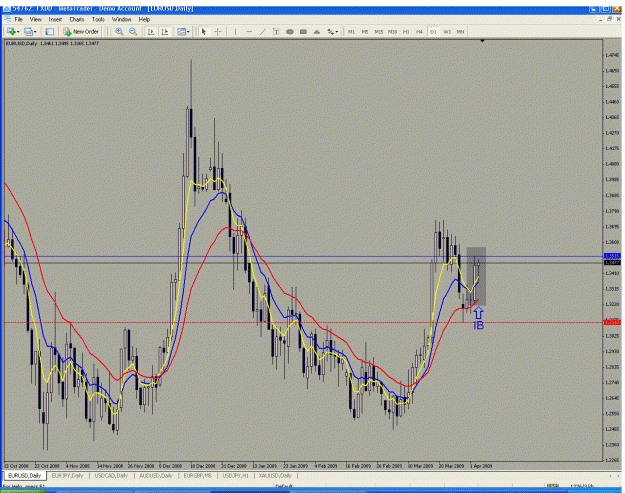625x493 pixels.
Task: Switch to the USDCAD,Daily chart tab
Action: pyautogui.click(x=111, y=475)
